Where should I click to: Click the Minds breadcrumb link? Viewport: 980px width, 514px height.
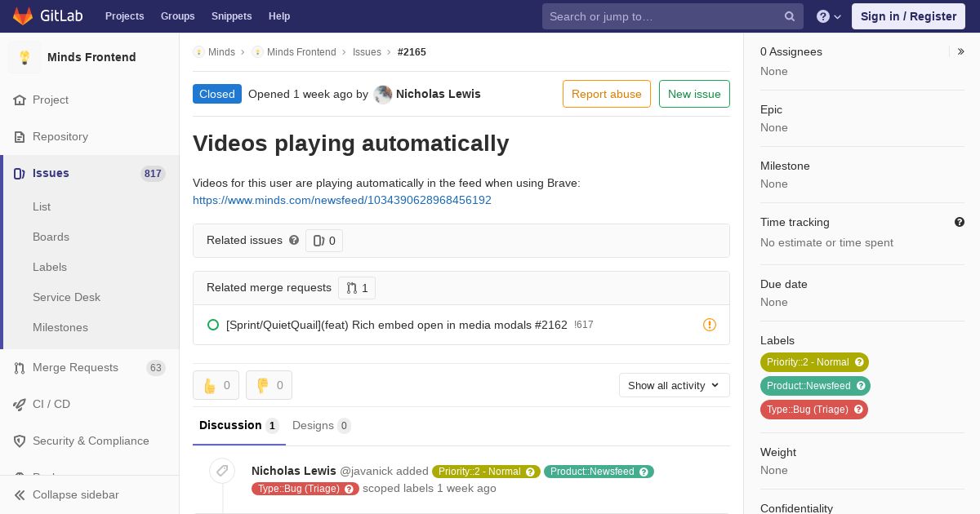[x=221, y=51]
